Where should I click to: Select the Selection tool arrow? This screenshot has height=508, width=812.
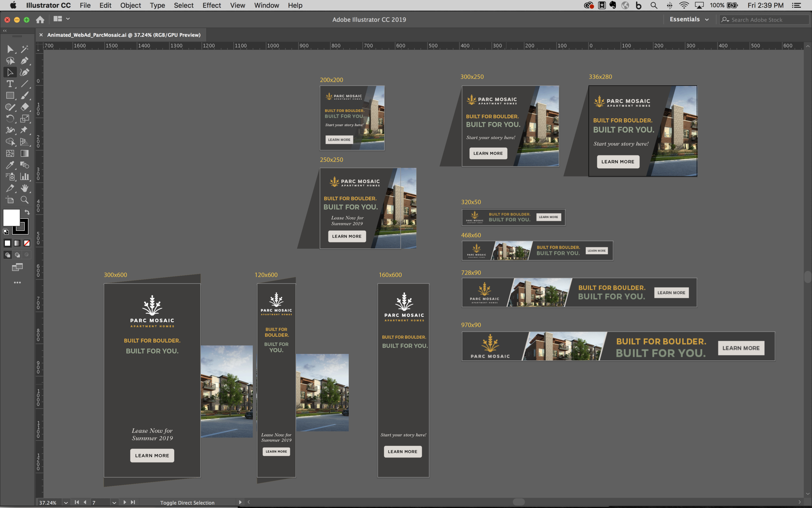tap(10, 49)
